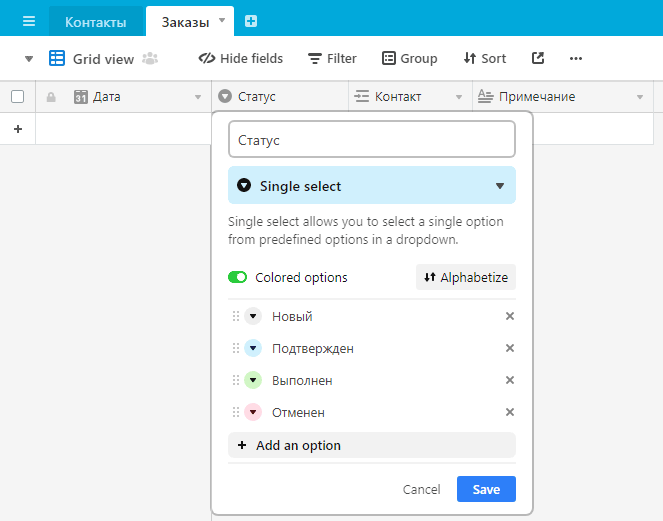The width and height of the screenshot is (663, 521).
Task: Grab the drag handle for Отменен
Action: (x=236, y=412)
